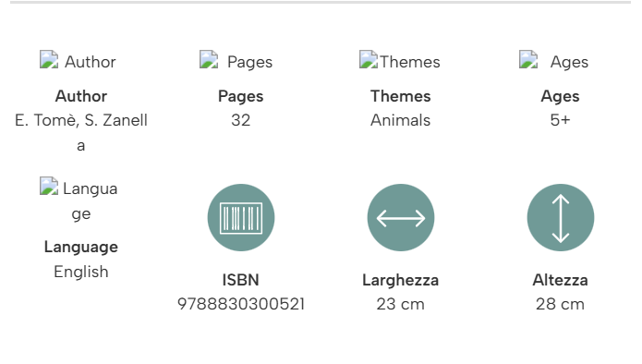Click the Animals theme value
The width and height of the screenshot is (642, 364).
400,120
